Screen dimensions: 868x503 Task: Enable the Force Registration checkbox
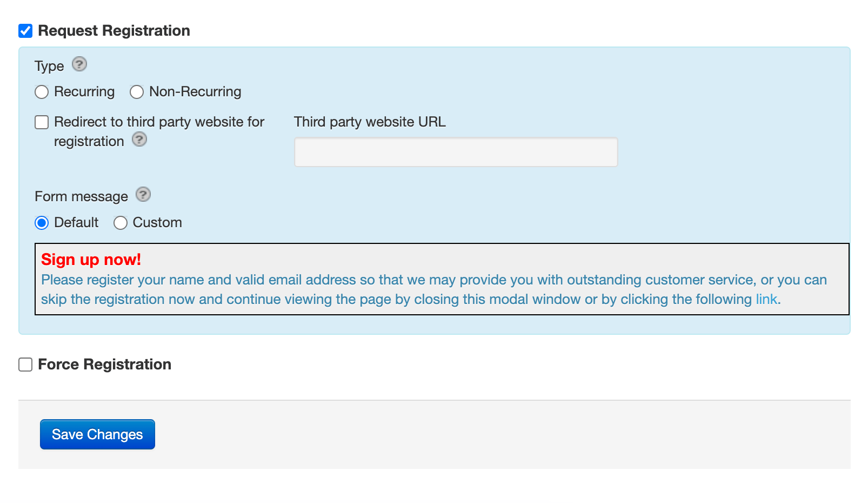[25, 365]
